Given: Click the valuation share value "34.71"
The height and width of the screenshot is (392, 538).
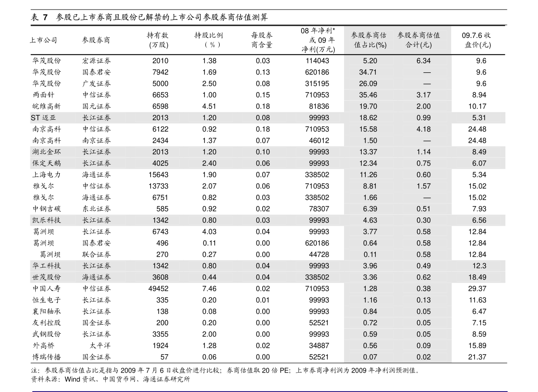Looking at the screenshot, I should coord(368,72).
